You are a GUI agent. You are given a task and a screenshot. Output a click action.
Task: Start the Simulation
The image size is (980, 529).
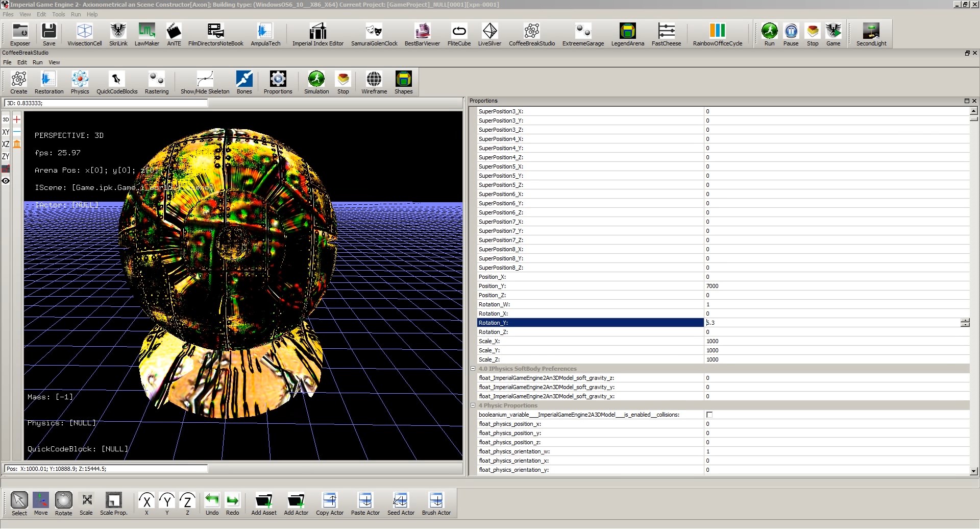pyautogui.click(x=316, y=82)
